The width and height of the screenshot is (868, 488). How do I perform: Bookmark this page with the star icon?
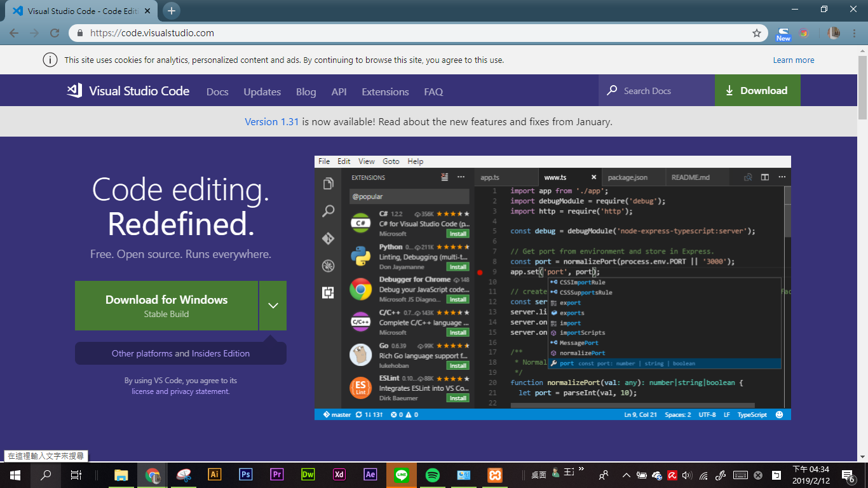point(756,33)
